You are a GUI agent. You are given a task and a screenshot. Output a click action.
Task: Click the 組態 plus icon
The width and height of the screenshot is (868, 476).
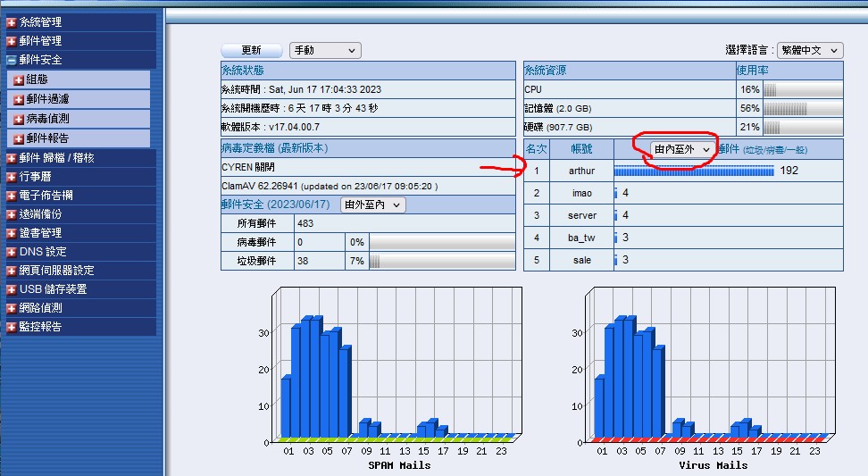coord(18,79)
